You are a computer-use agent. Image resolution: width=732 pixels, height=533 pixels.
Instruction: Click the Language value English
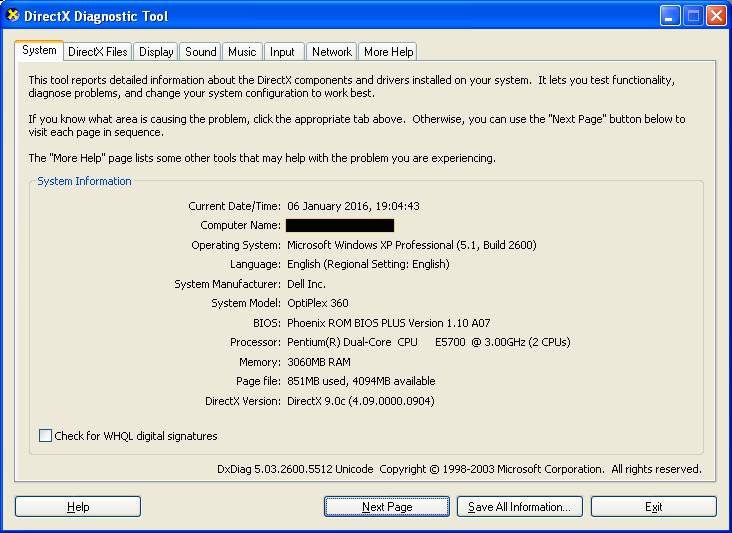click(368, 264)
